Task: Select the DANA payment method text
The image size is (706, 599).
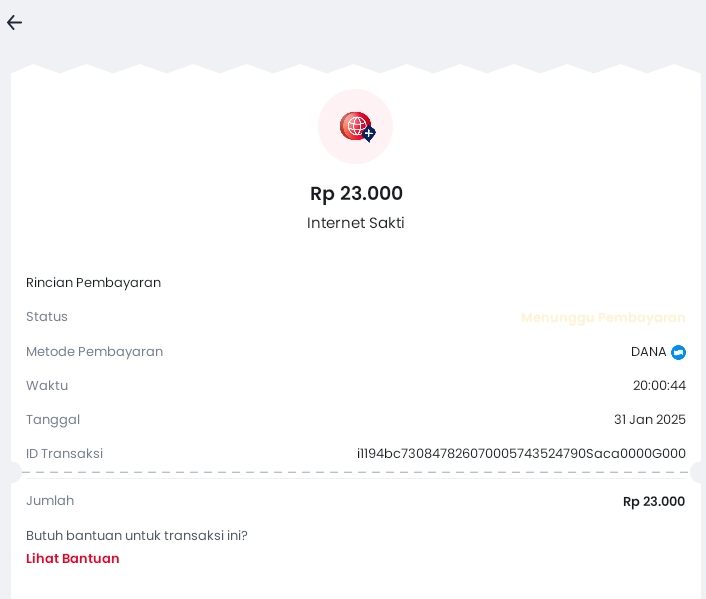Action: [x=648, y=352]
